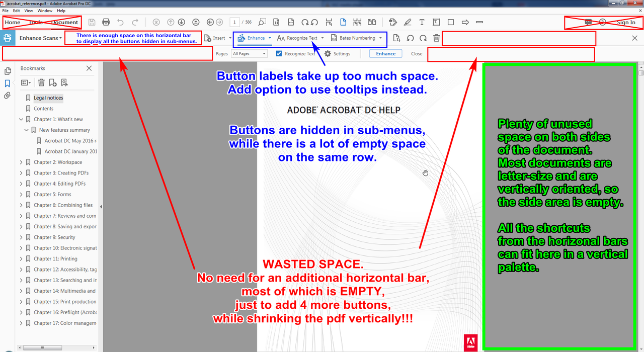
Task: Go to the next page arrow
Action: pos(181,22)
